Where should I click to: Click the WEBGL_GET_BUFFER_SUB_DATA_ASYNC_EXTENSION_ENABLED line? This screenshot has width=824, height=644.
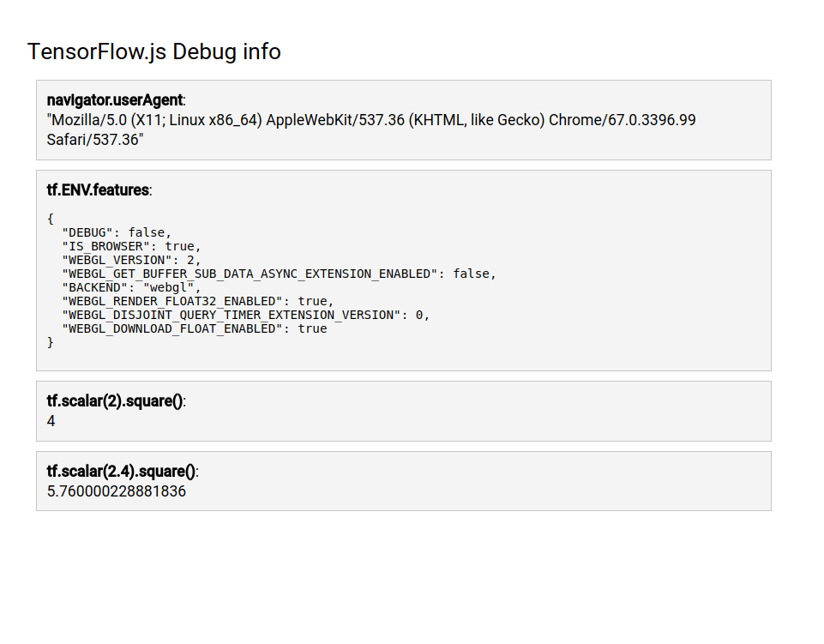279,274
